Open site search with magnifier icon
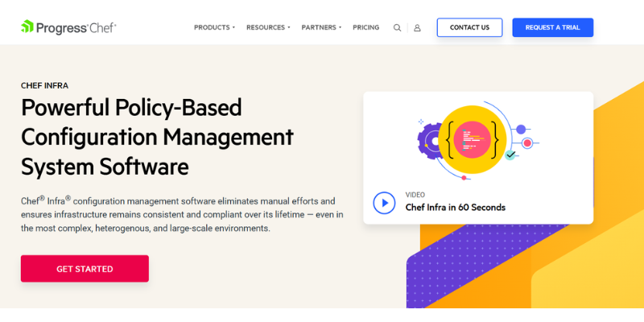 pyautogui.click(x=397, y=27)
